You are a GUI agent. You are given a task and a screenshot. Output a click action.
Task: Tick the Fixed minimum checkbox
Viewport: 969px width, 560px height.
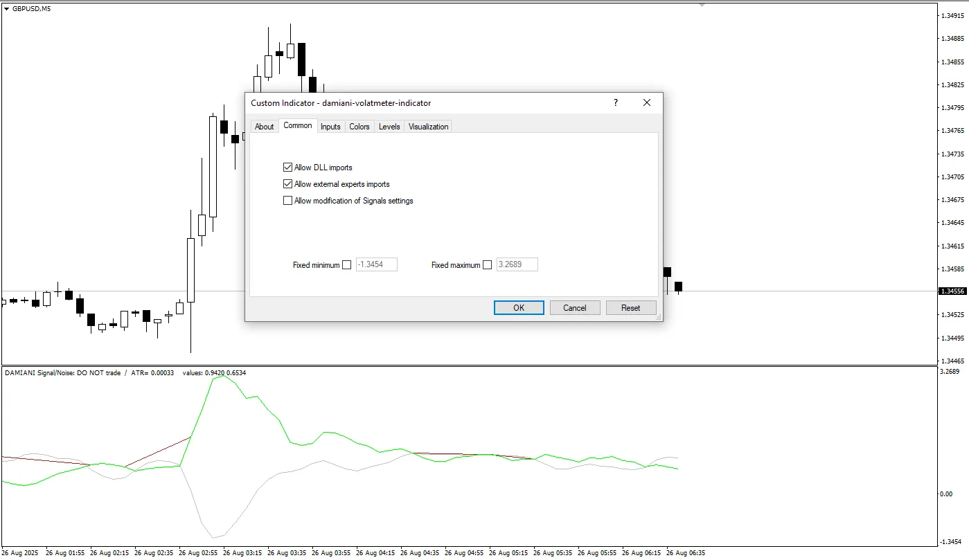coord(347,265)
